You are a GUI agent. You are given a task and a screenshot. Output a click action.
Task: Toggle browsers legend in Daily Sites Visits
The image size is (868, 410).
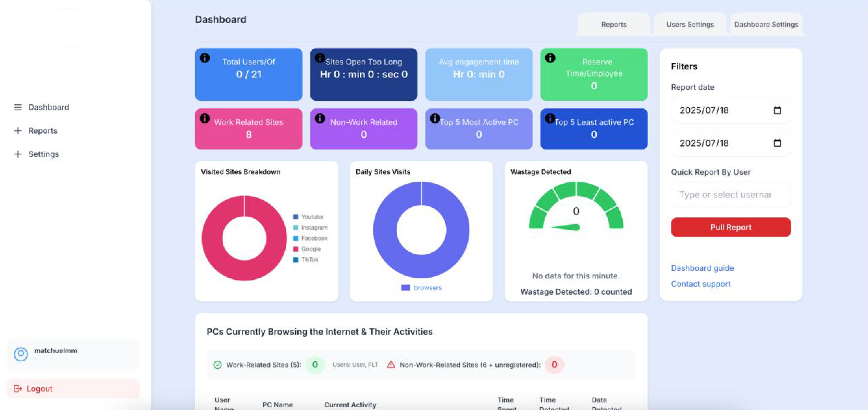click(x=421, y=288)
